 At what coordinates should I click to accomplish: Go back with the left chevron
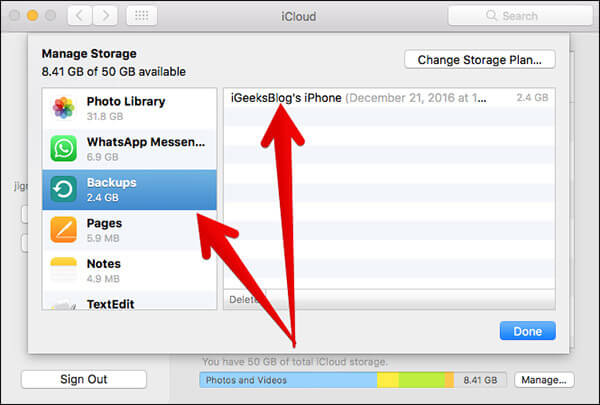tap(81, 17)
